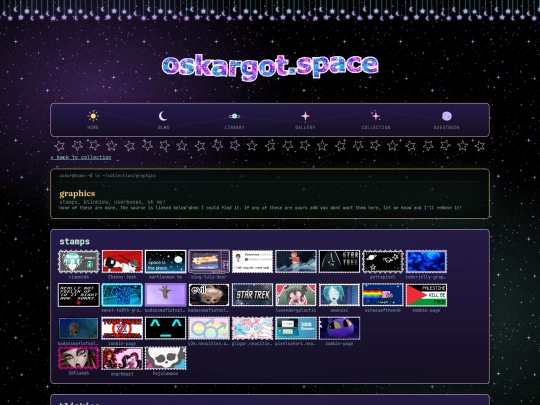
Task: Visit the 'y2k.neocities' source link
Action: 209,343
